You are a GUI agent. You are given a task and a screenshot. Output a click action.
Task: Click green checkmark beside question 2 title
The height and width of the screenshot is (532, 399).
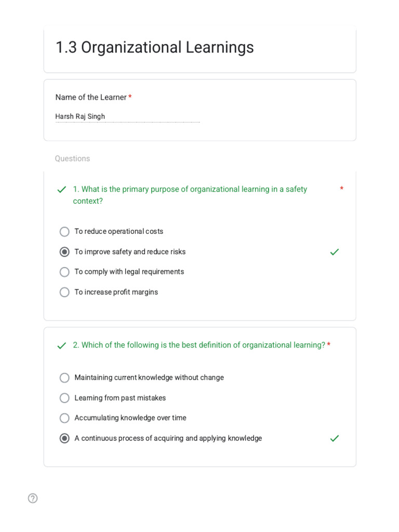click(x=61, y=345)
